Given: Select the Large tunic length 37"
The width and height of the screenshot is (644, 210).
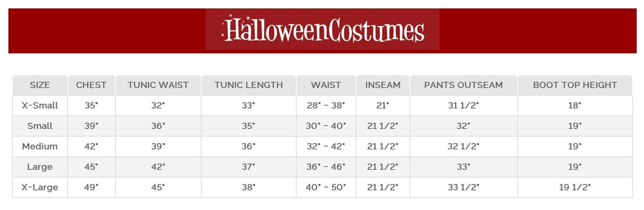Looking at the screenshot, I should 248,167.
